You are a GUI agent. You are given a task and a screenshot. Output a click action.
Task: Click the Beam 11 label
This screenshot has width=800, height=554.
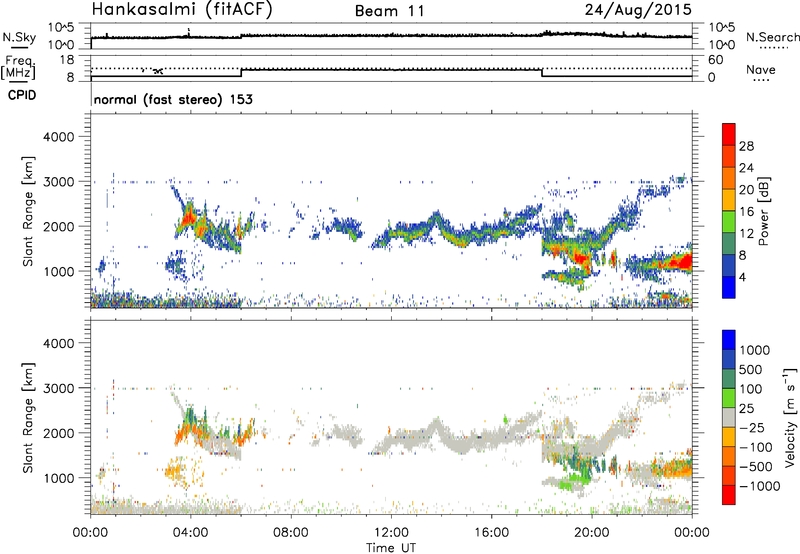tap(389, 11)
